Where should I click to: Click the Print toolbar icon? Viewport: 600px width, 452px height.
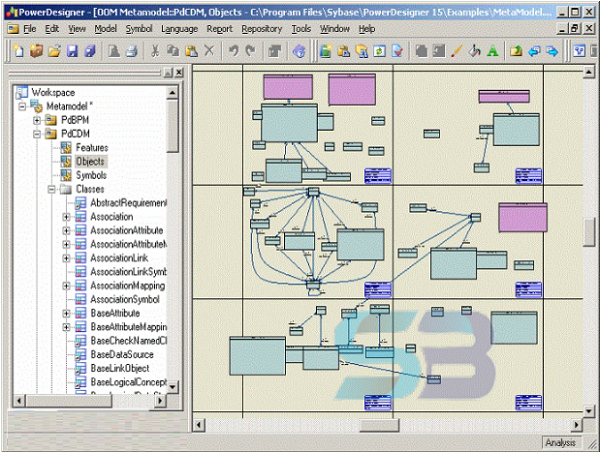(132, 51)
